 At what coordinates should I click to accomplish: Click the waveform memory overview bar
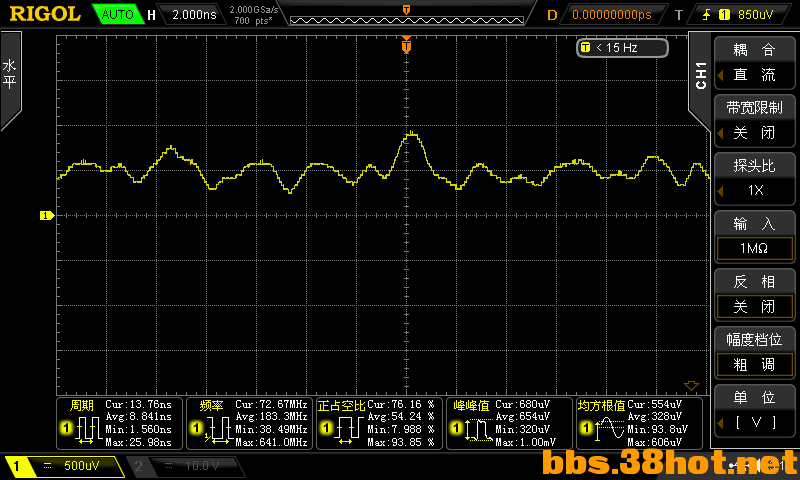[x=407, y=20]
